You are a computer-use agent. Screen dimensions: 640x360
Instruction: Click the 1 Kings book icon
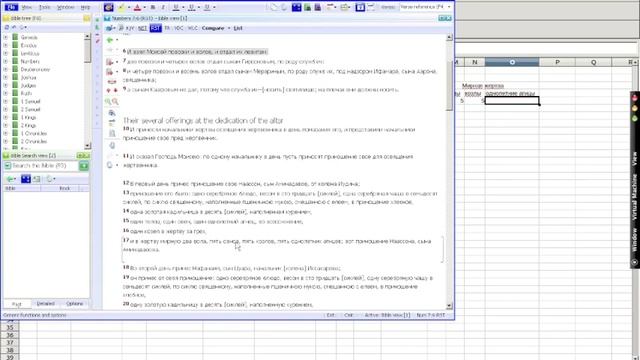tap(15, 117)
